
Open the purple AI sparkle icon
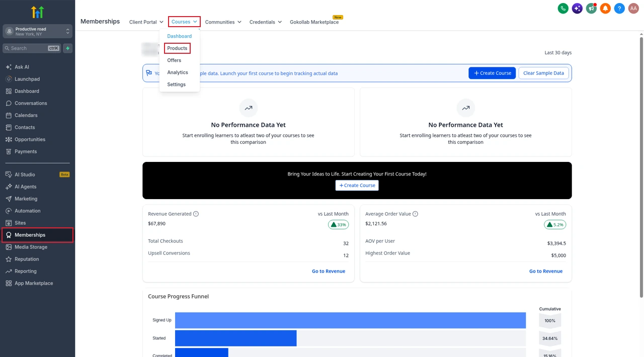pos(577,9)
